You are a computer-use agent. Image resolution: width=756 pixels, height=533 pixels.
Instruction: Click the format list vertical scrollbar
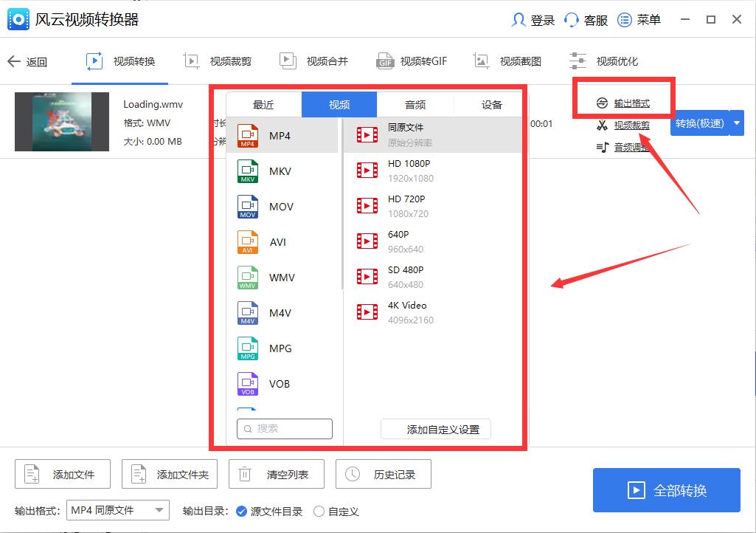point(341,204)
